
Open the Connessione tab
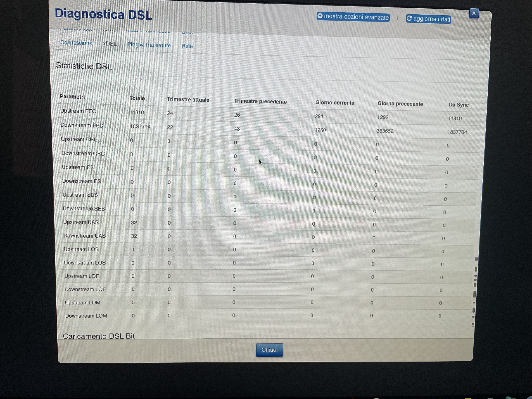tap(76, 43)
